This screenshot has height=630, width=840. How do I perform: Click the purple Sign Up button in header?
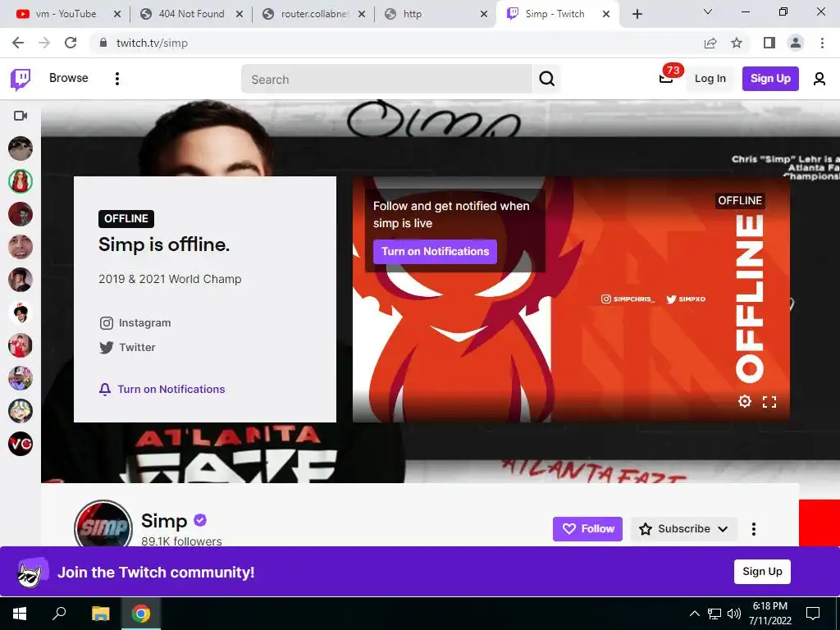[770, 79]
